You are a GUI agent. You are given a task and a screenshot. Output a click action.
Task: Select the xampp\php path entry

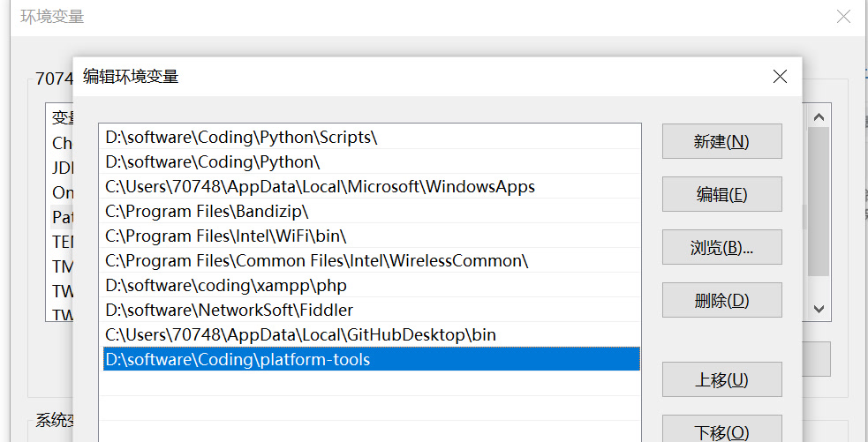[x=226, y=286]
